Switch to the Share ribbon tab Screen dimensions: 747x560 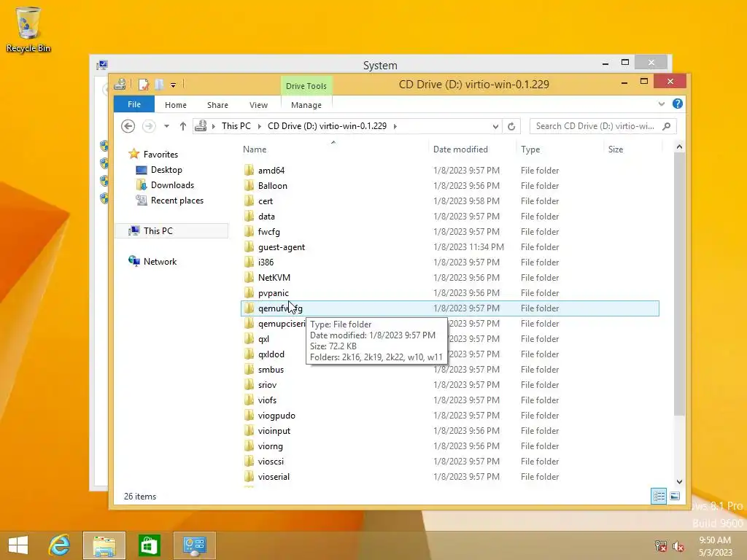[x=217, y=105]
